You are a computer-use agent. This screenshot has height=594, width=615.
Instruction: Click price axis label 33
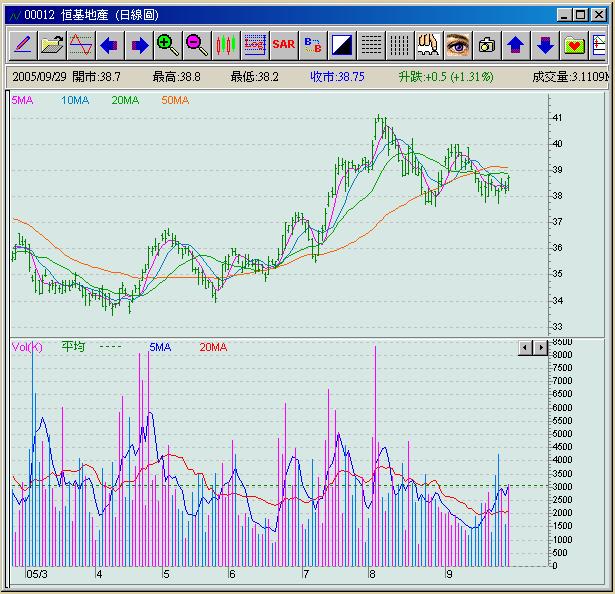click(557, 326)
